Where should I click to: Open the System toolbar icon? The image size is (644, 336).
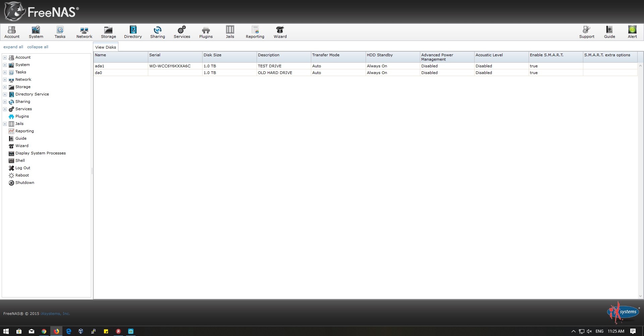point(36,32)
